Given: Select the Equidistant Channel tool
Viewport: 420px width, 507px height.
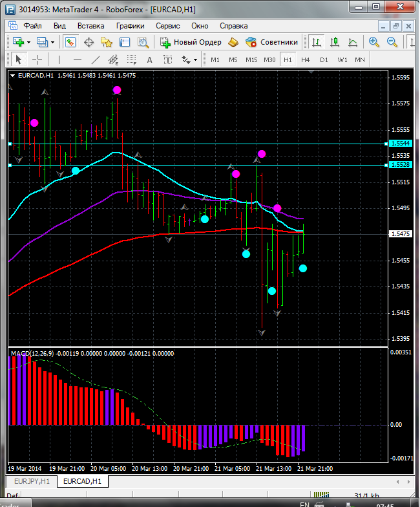Looking at the screenshot, I should (114, 59).
